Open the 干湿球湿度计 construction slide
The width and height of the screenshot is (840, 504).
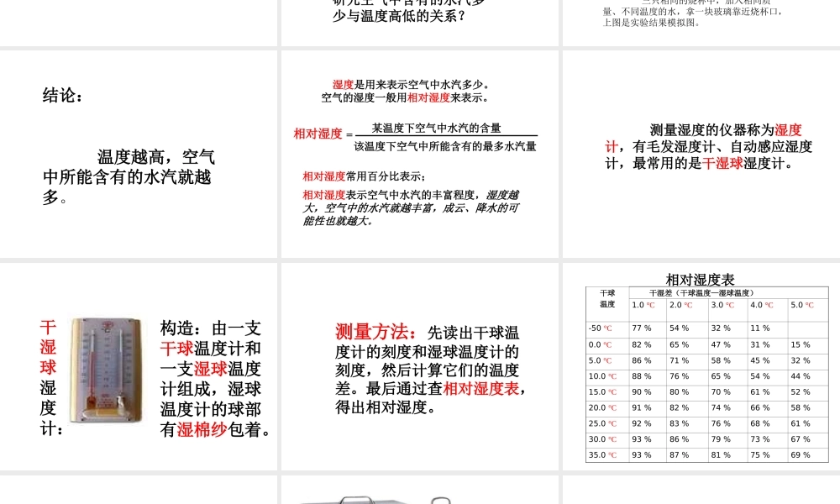coord(139,366)
